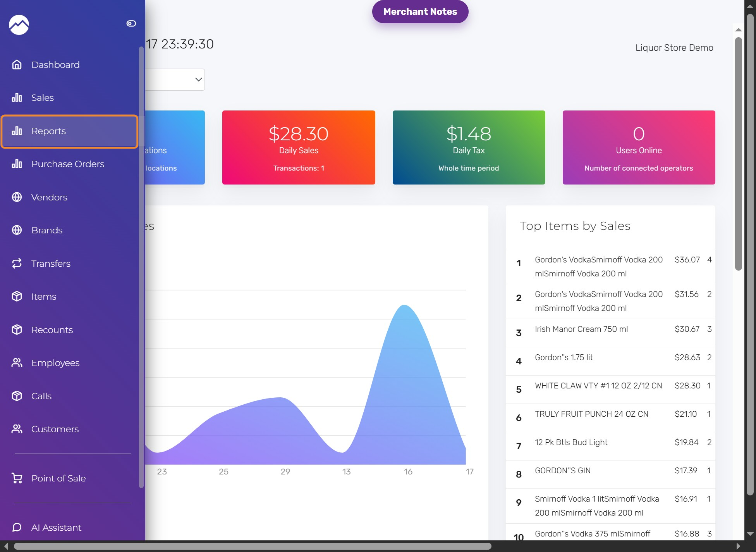Click the Daily Tax $1.48 card
756x552 pixels.
pyautogui.click(x=469, y=147)
